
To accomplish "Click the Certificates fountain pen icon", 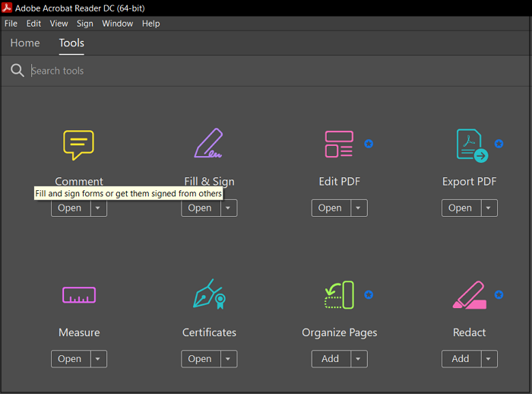I will (209, 294).
